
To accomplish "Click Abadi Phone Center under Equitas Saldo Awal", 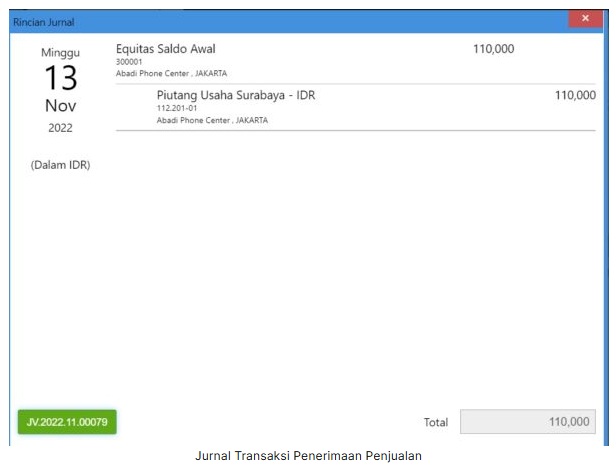I will 171,73.
